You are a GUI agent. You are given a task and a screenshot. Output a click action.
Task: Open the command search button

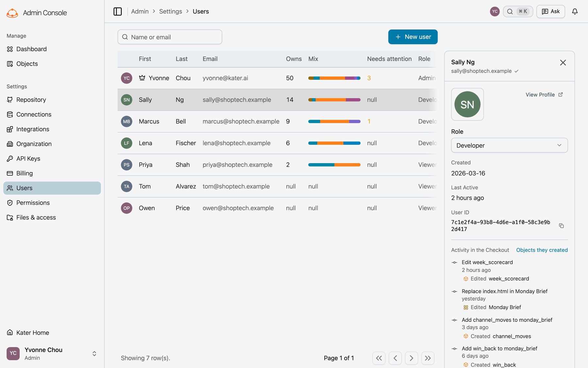pos(518,11)
